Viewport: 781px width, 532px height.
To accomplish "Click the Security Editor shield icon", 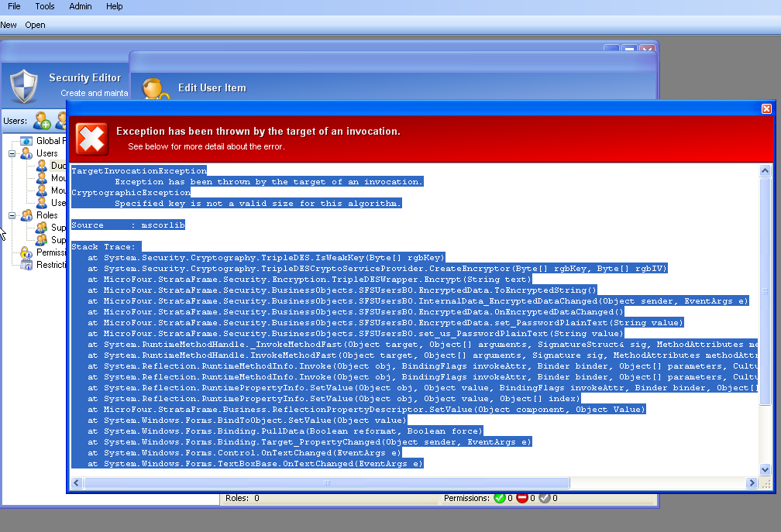I will click(23, 84).
